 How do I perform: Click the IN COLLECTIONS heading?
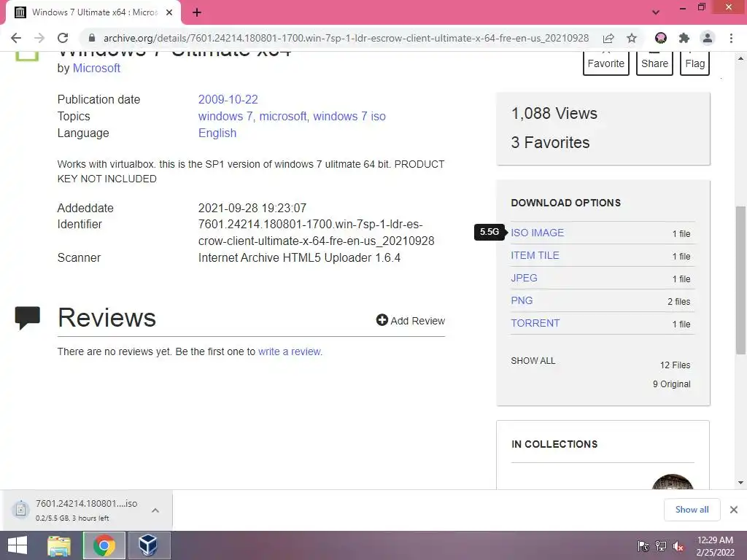pyautogui.click(x=554, y=444)
